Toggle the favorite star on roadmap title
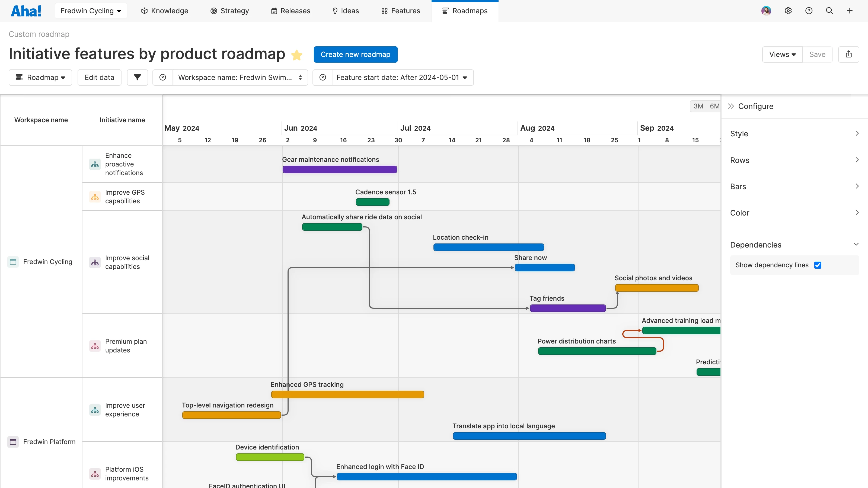 point(297,54)
